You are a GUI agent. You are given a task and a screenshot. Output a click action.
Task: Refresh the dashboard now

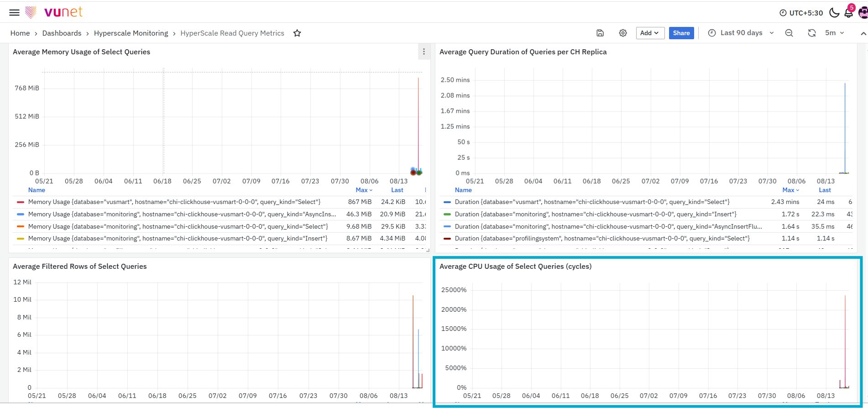[812, 33]
